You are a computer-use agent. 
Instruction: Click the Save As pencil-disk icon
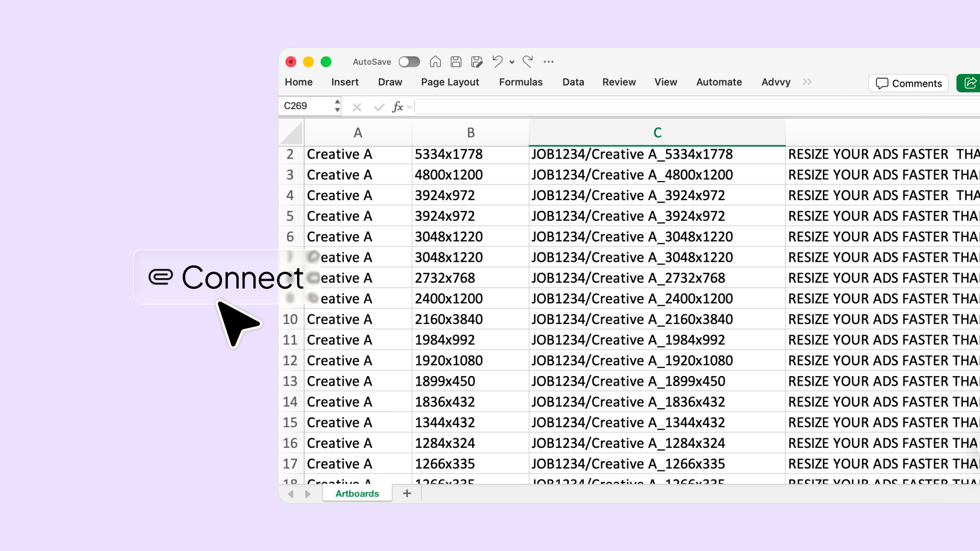coord(477,62)
